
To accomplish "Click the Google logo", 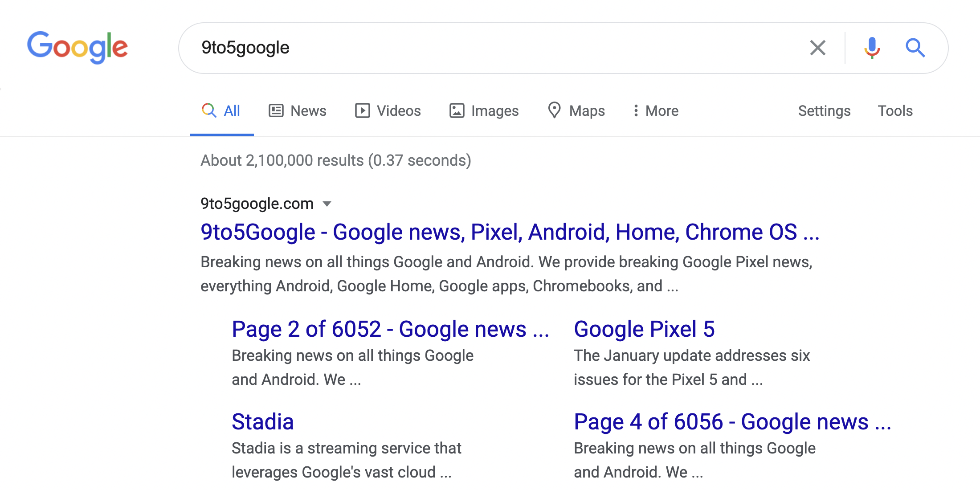I will pos(78,47).
